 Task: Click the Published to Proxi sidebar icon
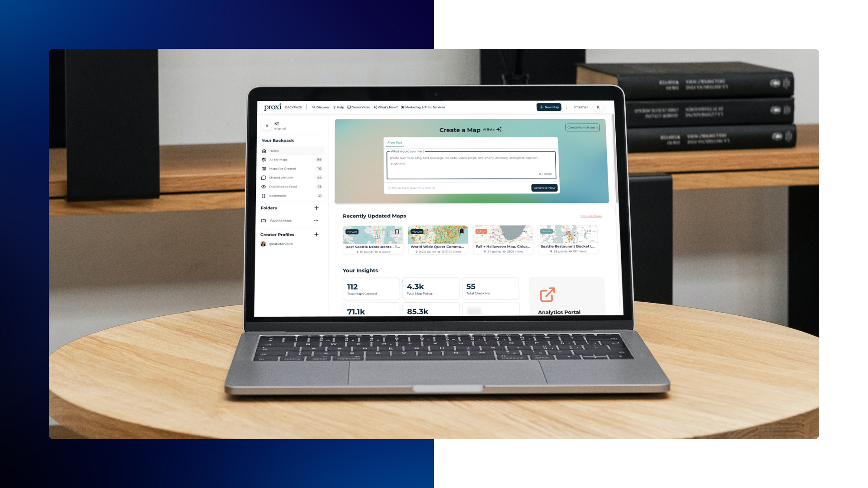[x=264, y=187]
